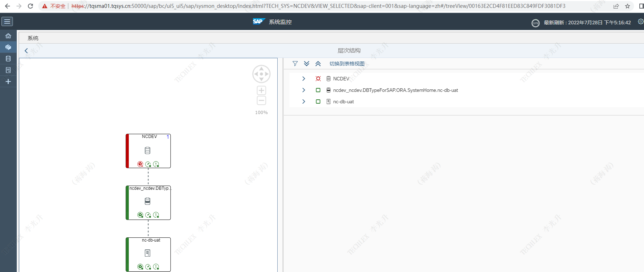Select NCDEV in hierarchy tree

341,79
